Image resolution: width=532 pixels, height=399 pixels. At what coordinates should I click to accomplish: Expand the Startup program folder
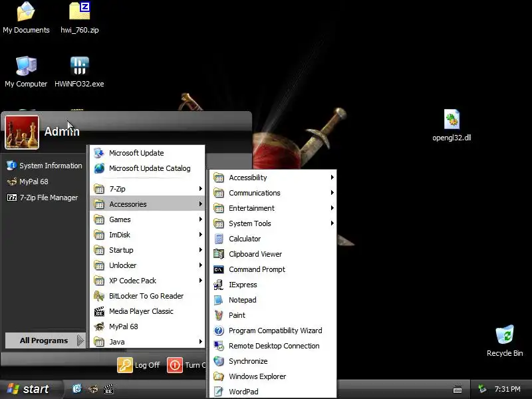147,250
